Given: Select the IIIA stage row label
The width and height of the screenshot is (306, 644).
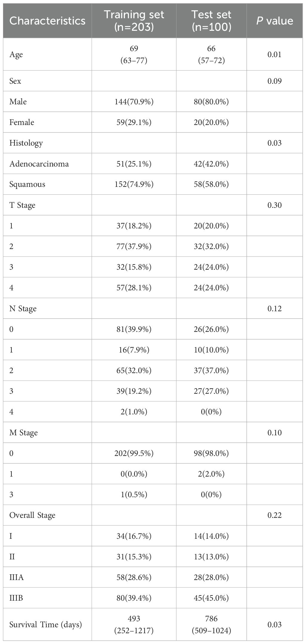Looking at the screenshot, I should point(16,577).
